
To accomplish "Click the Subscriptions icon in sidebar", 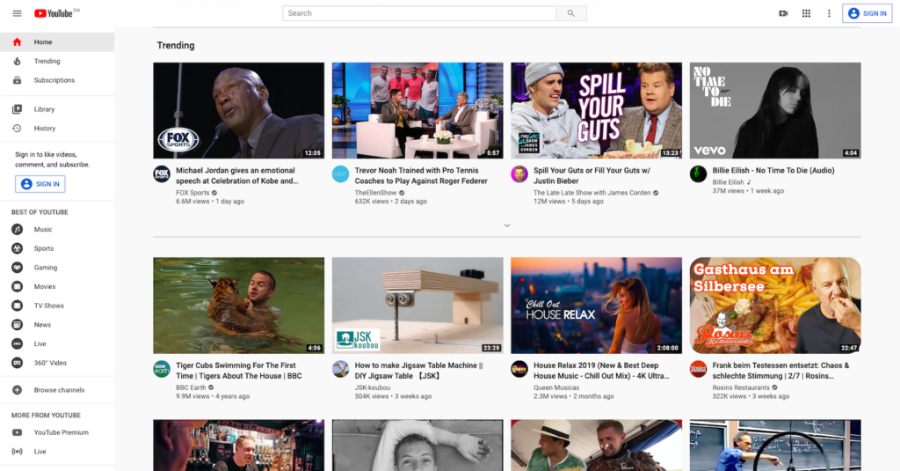I will (17, 80).
